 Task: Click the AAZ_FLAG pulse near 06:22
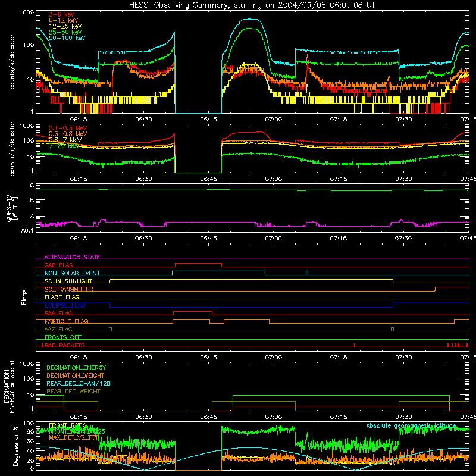click(110, 330)
